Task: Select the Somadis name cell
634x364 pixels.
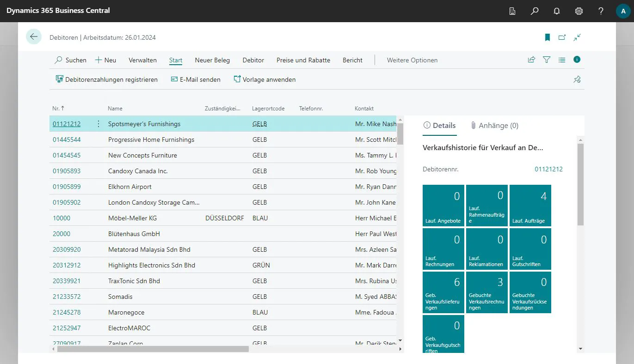Action: (120, 297)
